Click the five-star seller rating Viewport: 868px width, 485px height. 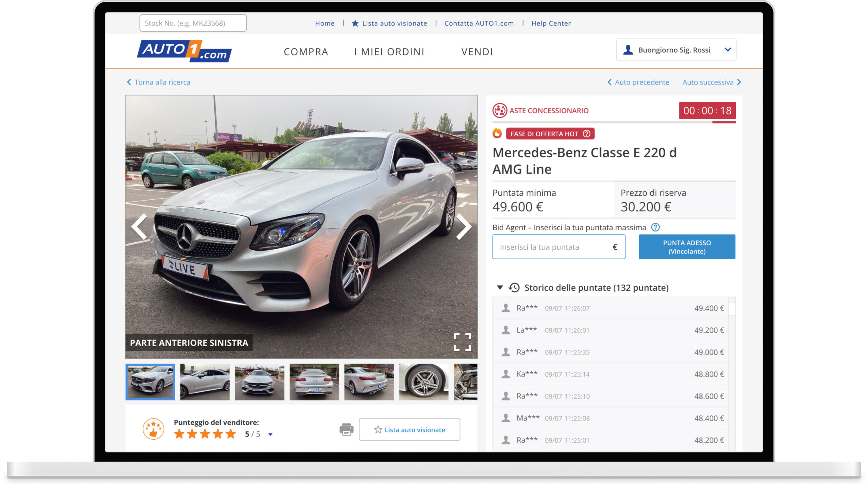pyautogui.click(x=205, y=434)
